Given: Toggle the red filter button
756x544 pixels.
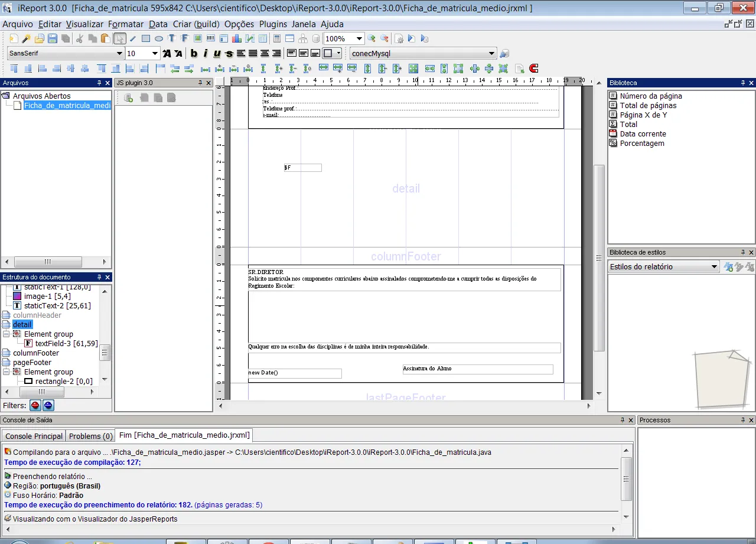Looking at the screenshot, I should (x=35, y=405).
